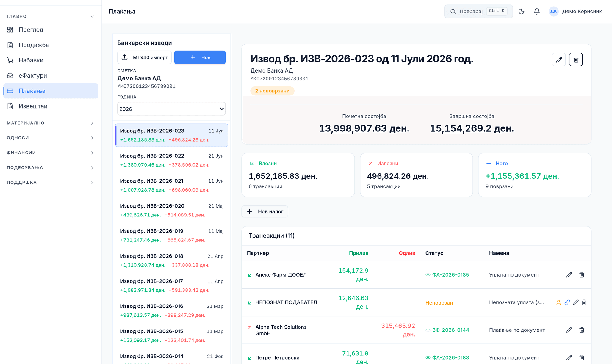Image resolution: width=612 pixels, height=364 pixels.
Task: Edit the Петре Петровски transaction
Action: (x=569, y=358)
